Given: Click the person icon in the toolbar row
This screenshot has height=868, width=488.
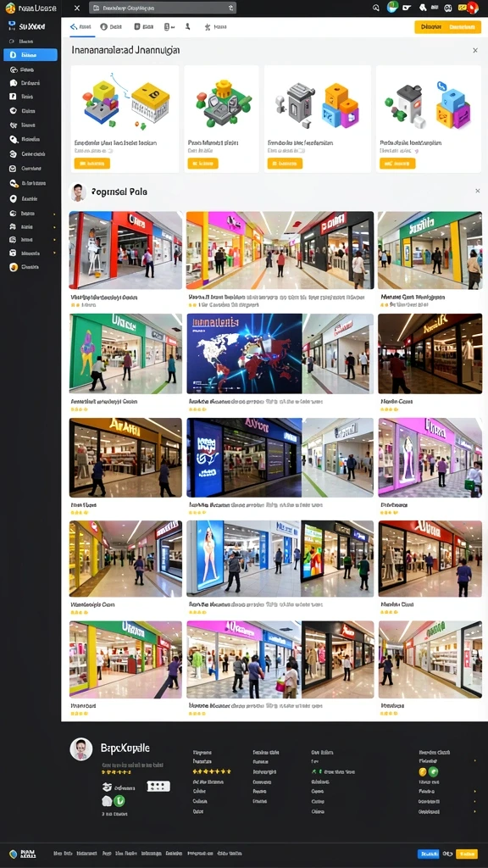Looking at the screenshot, I should (x=187, y=26).
